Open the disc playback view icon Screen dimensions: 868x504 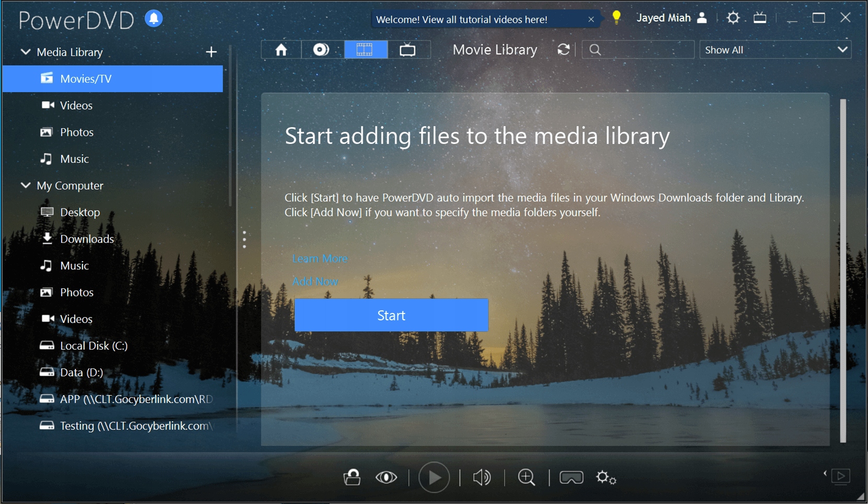(x=321, y=50)
